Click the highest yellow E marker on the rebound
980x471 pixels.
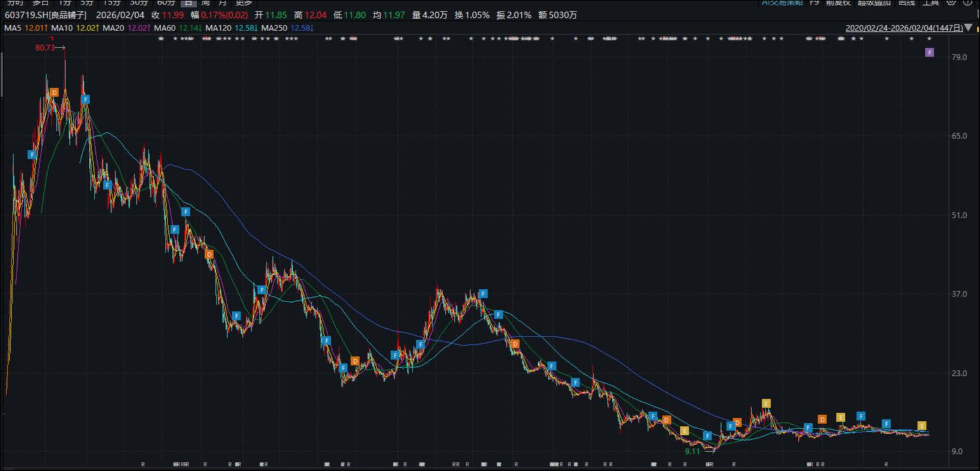(x=766, y=403)
